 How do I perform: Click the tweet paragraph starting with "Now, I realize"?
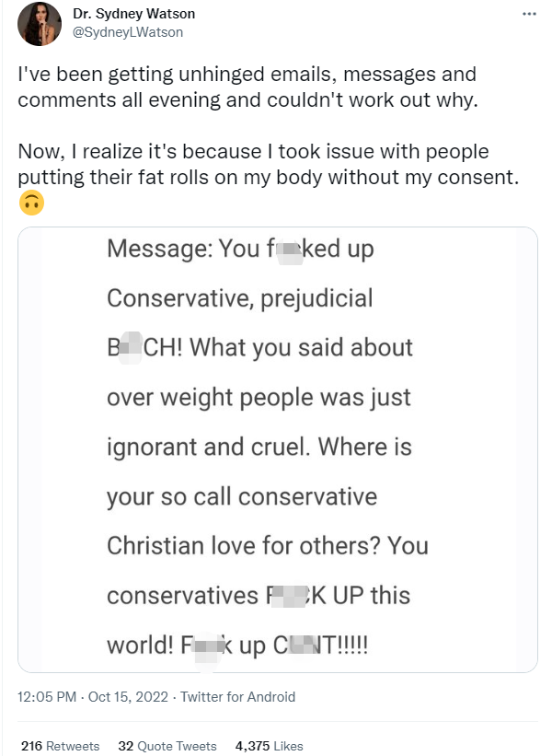tap(267, 164)
